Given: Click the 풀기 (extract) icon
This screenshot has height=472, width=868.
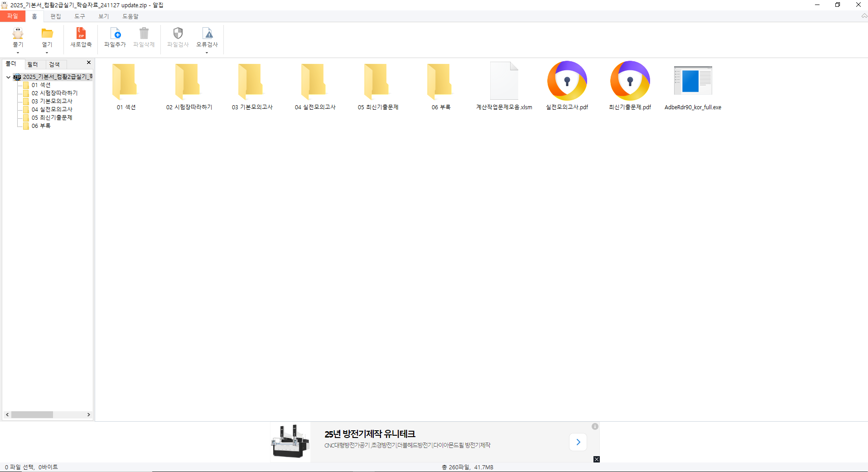Looking at the screenshot, I should [x=18, y=34].
